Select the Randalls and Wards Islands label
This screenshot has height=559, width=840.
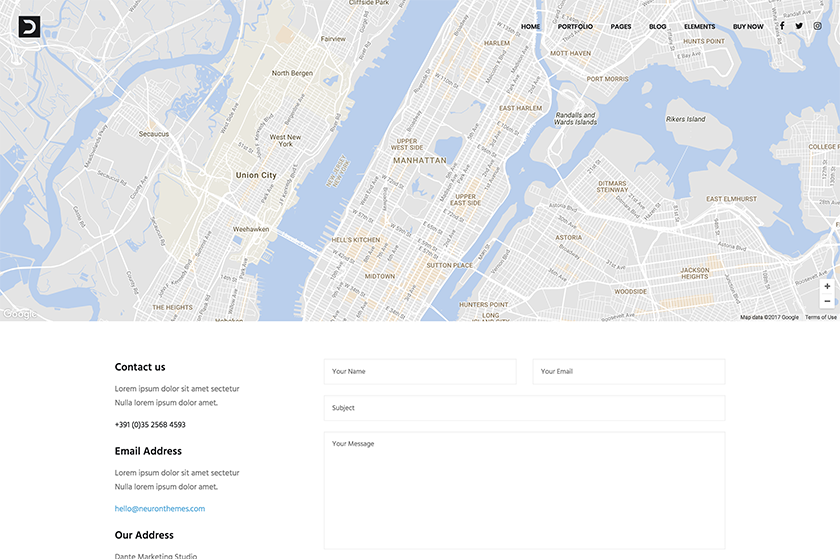575,118
